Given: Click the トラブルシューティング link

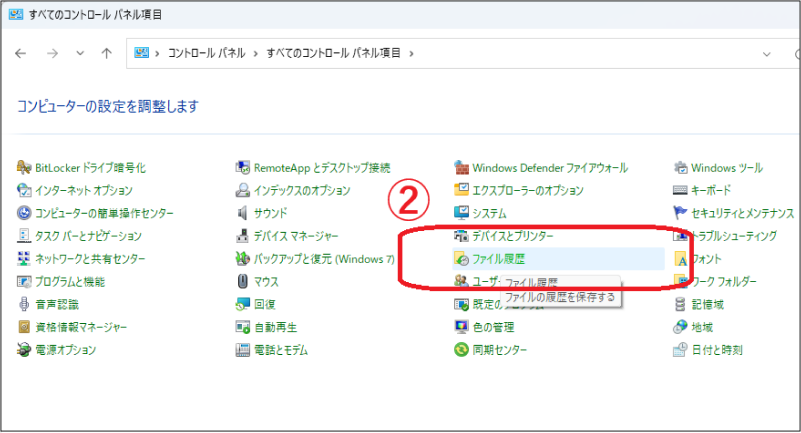Looking at the screenshot, I should [x=734, y=236].
